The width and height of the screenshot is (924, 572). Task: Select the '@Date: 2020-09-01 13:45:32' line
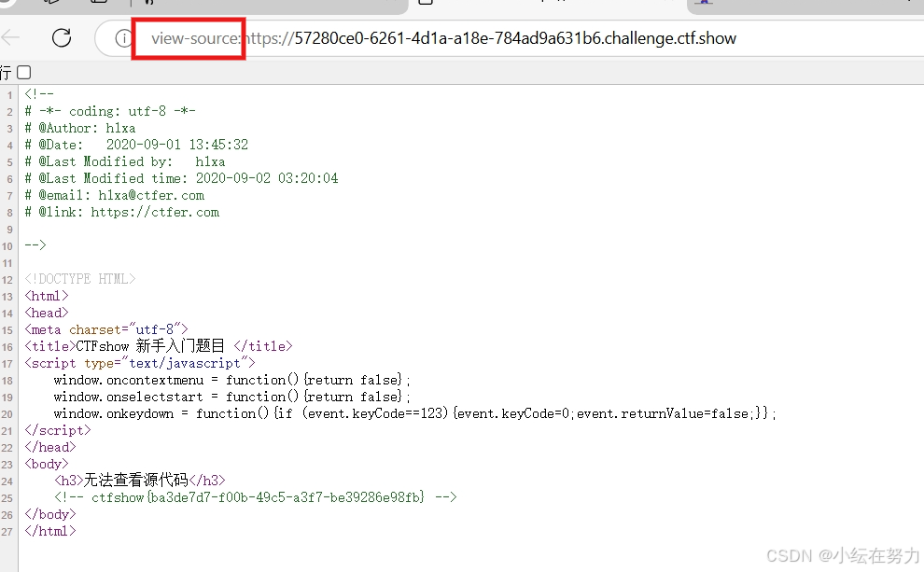[x=136, y=145]
